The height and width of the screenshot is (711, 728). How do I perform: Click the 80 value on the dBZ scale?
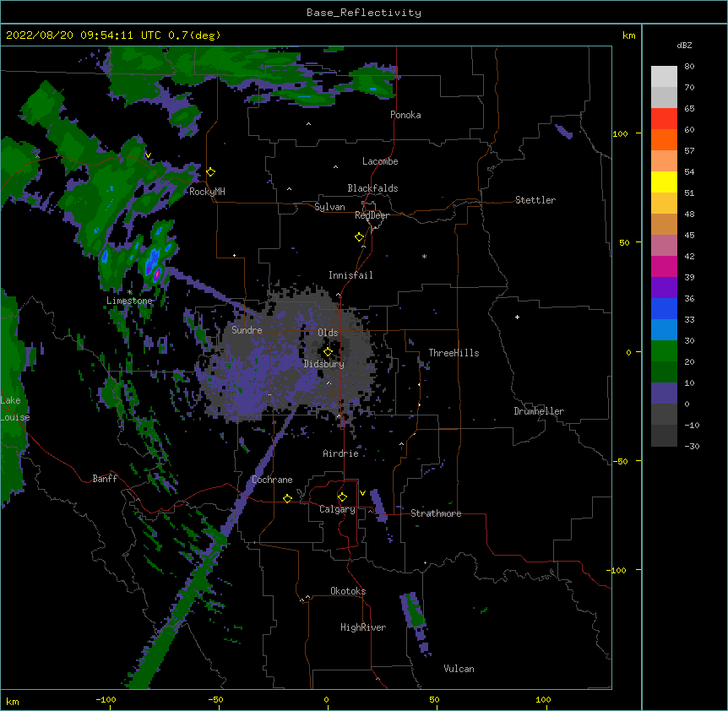coord(689,67)
